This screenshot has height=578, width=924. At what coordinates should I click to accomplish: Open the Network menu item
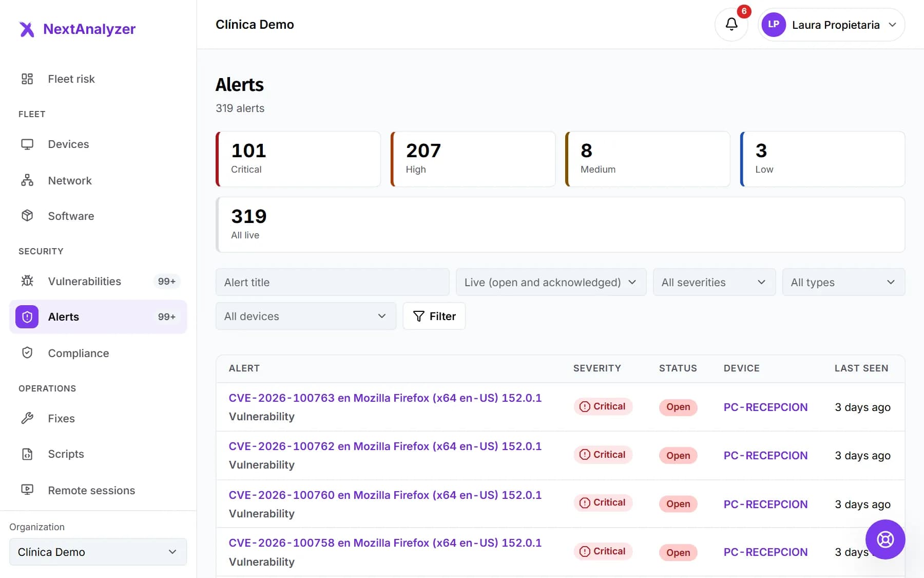(x=98, y=180)
